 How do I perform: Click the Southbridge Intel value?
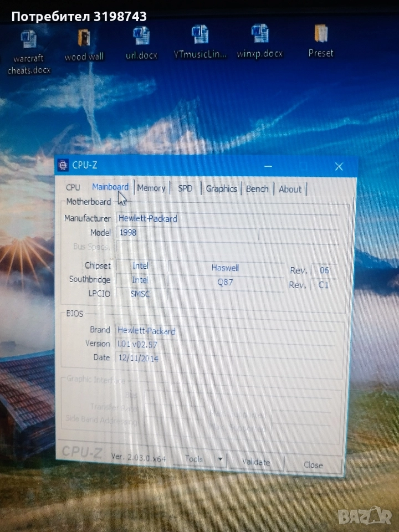[140, 280]
